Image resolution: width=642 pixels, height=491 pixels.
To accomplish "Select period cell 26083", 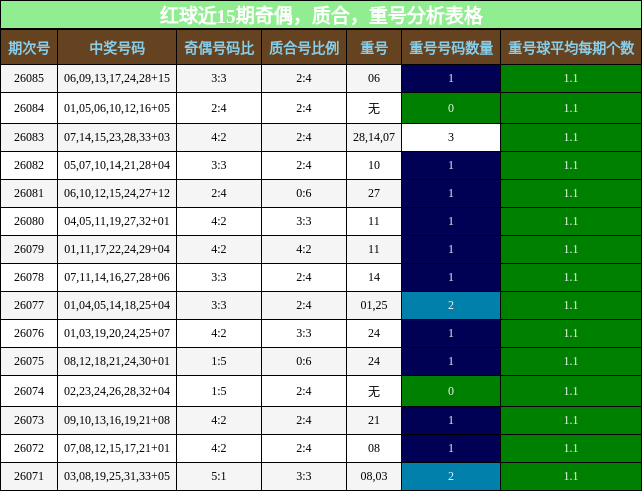I will point(29,137).
